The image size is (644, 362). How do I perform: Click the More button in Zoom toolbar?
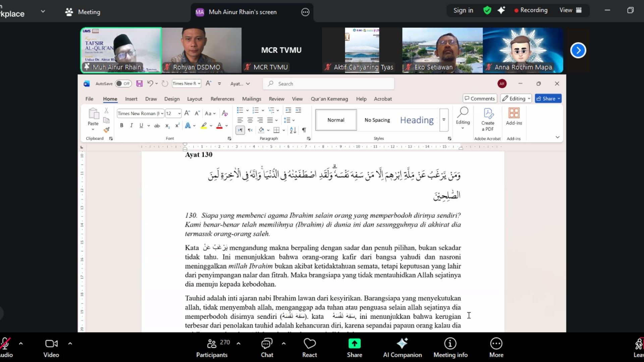(496, 348)
